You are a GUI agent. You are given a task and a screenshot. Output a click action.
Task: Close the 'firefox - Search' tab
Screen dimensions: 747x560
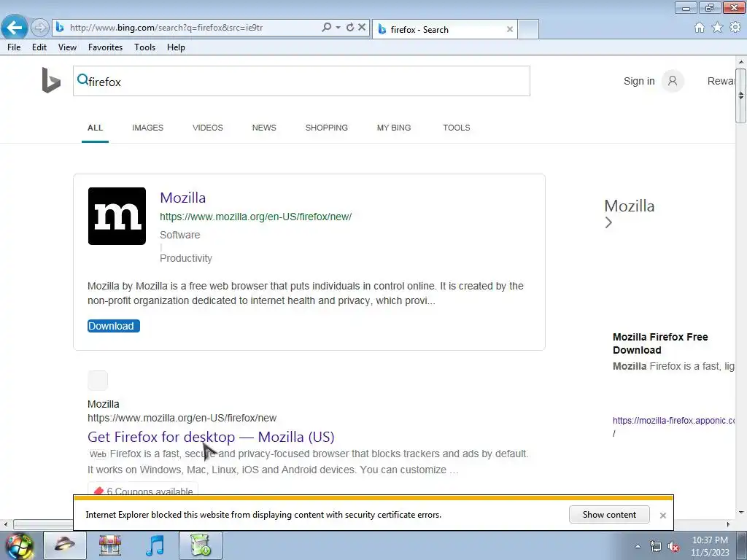pyautogui.click(x=510, y=29)
